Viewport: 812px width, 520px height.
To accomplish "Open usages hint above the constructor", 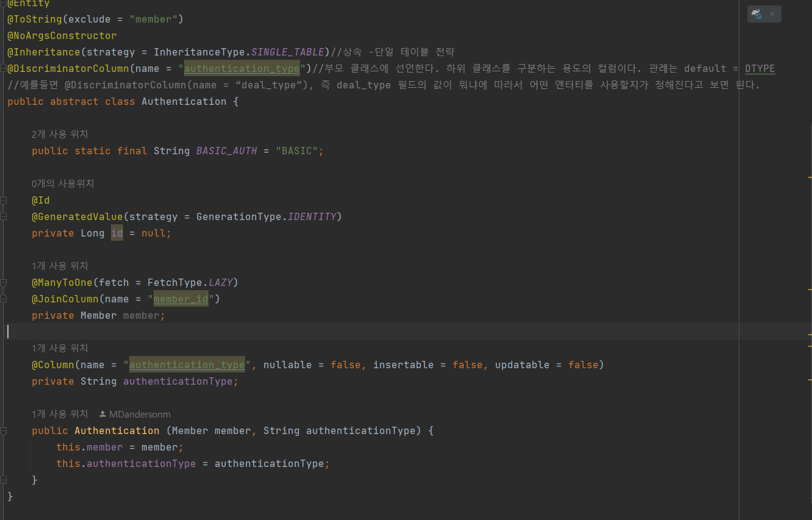I will pyautogui.click(x=60, y=414).
